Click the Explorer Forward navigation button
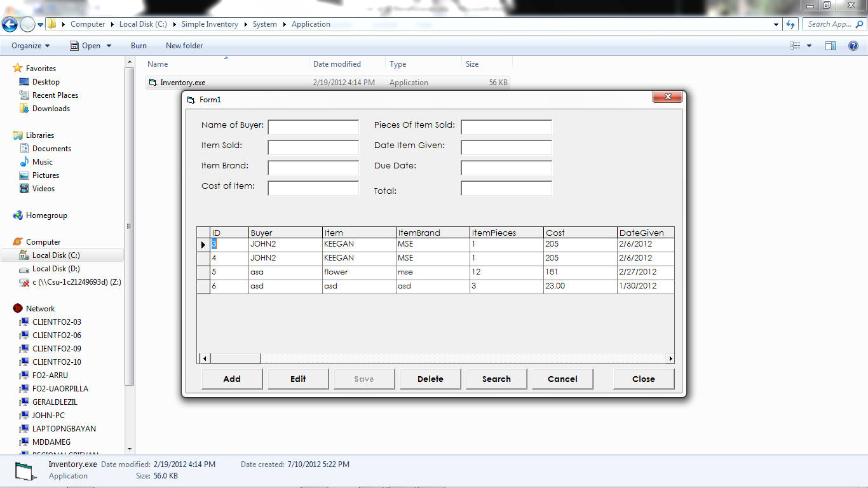Viewport: 868px width, 488px height. pyautogui.click(x=27, y=24)
